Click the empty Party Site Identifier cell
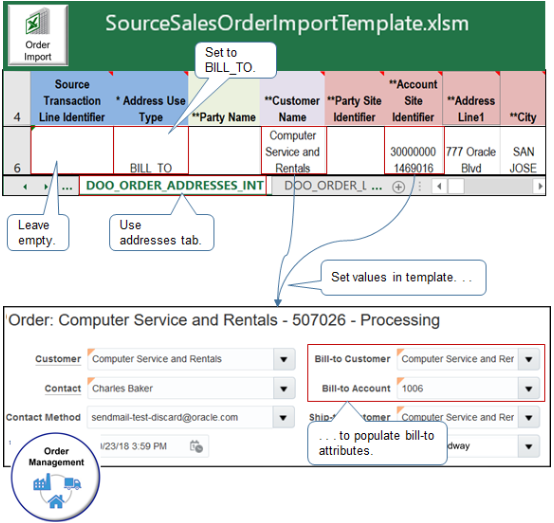The width and height of the screenshot is (554, 523). 355,150
